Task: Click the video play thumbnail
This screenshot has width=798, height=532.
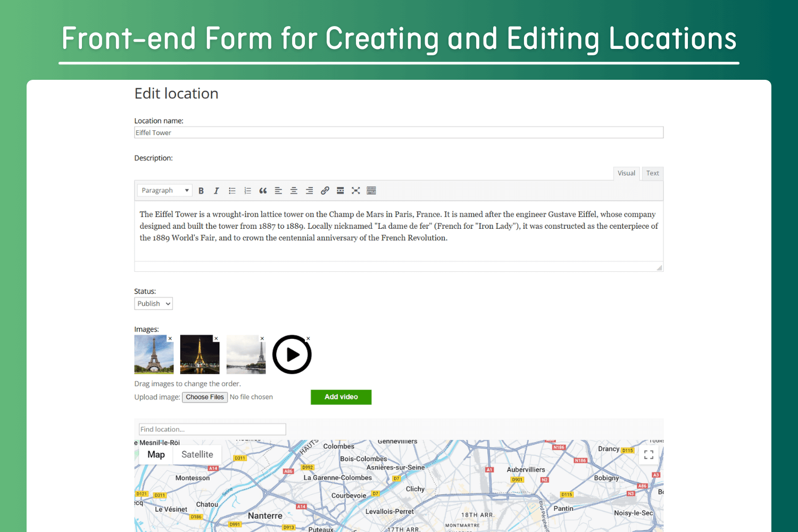Action: pyautogui.click(x=292, y=354)
